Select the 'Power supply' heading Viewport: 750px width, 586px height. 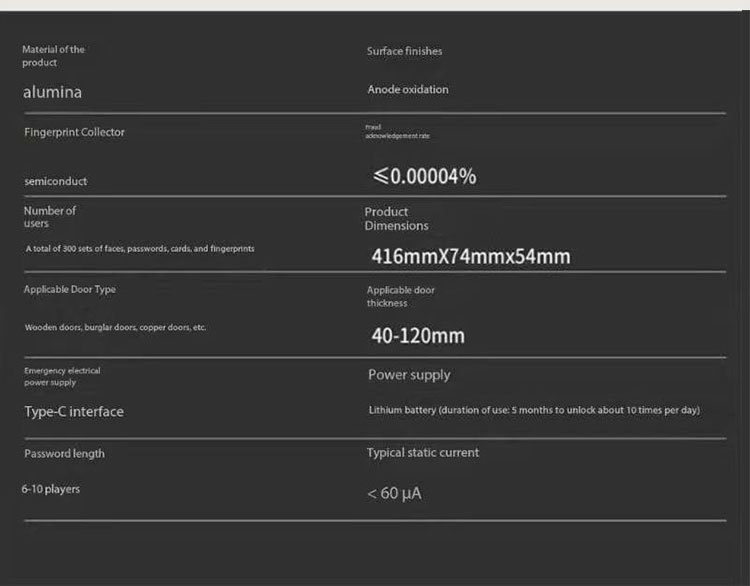(409, 375)
